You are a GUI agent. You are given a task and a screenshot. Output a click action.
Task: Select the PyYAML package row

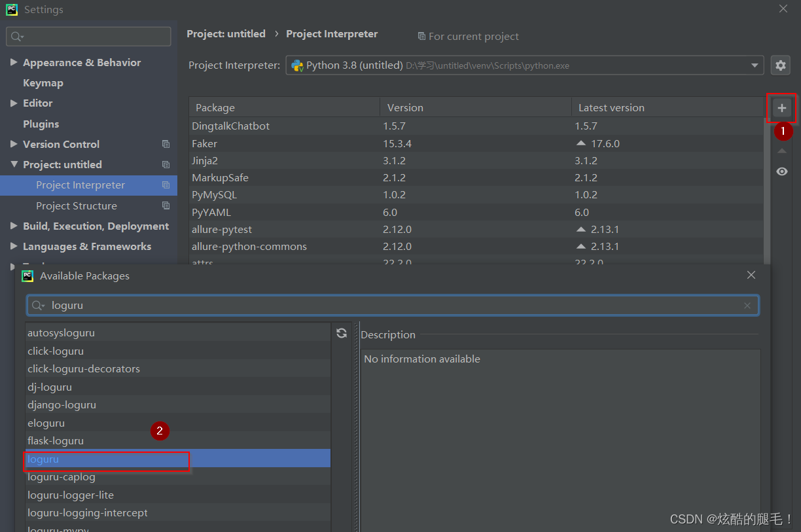coord(476,212)
